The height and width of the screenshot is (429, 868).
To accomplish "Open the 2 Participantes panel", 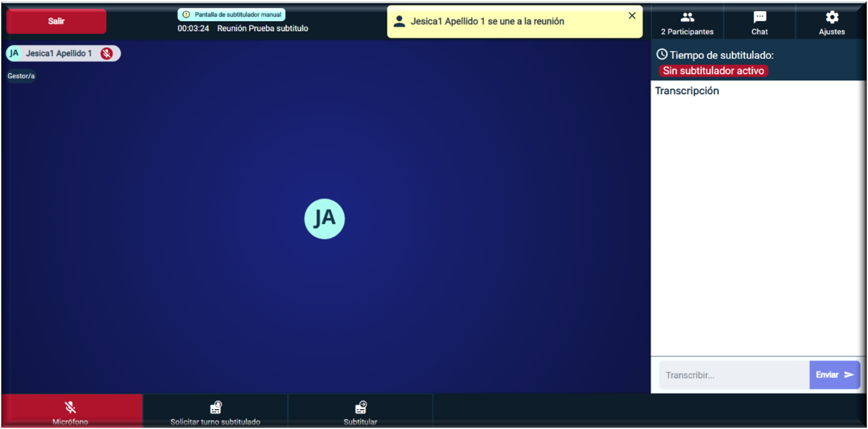I will 687,22.
